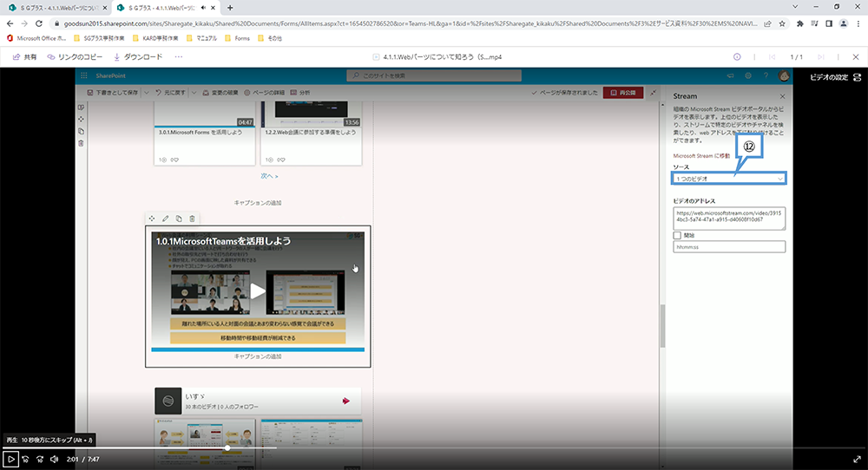Play the 1.0.1MicrosoftTeams embedded video
This screenshot has height=470, width=868.
pos(258,291)
